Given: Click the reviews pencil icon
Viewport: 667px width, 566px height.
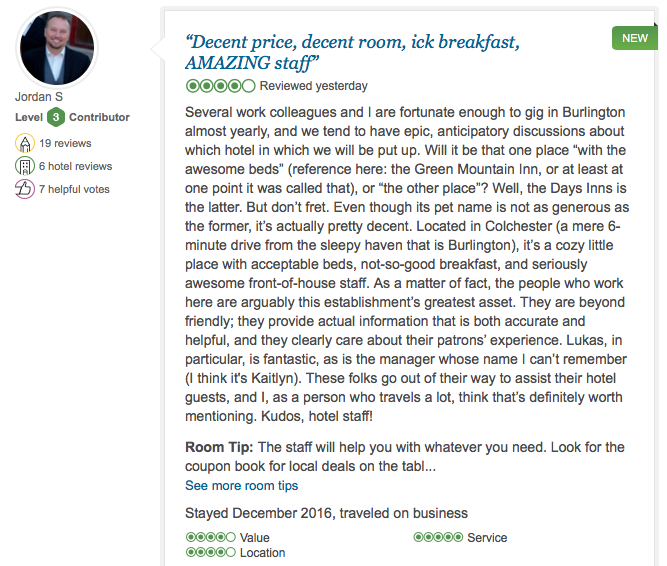Looking at the screenshot, I should click(26, 144).
